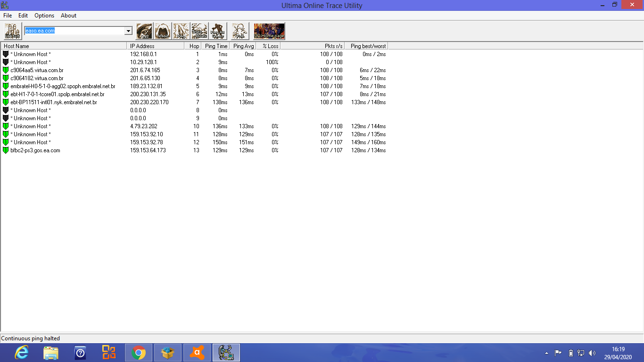
Task: Open the File menu
Action: [8, 16]
